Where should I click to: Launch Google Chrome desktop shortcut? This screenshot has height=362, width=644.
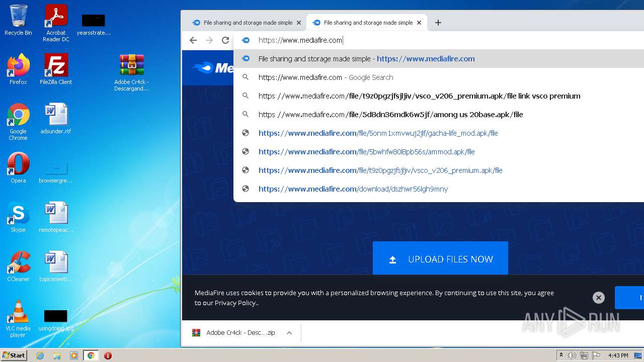click(x=18, y=122)
